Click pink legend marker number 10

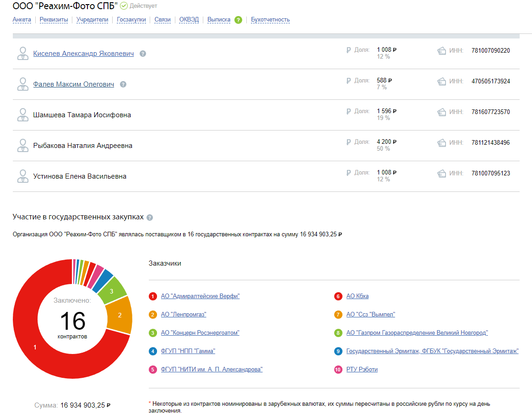338,370
